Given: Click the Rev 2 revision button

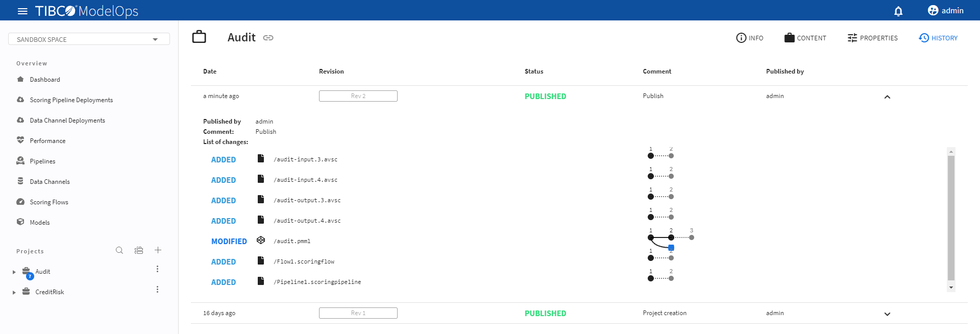Looking at the screenshot, I should click(358, 96).
